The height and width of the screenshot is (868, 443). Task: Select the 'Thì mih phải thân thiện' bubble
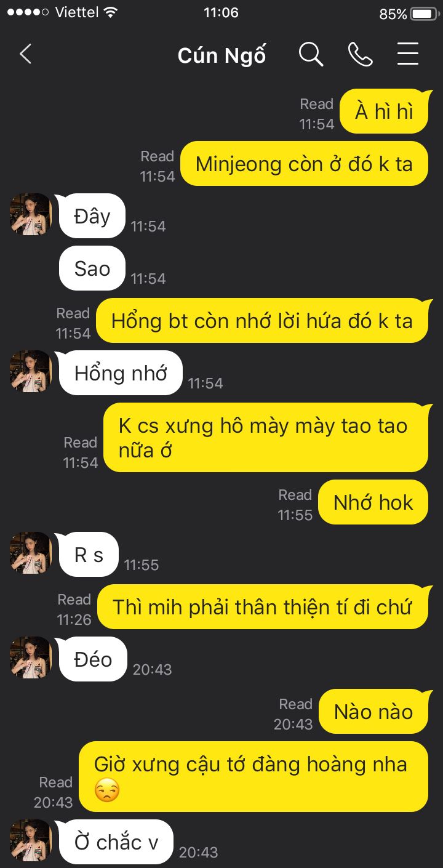pos(262,607)
